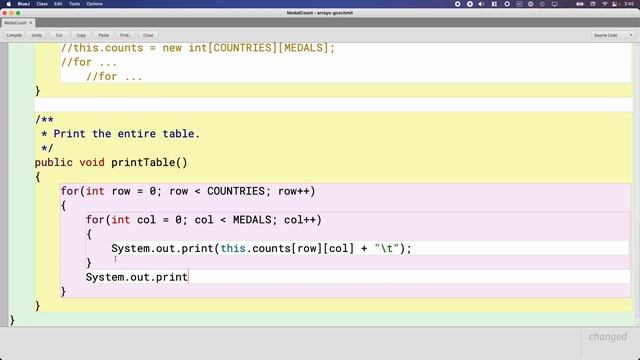Image resolution: width=640 pixels, height=360 pixels.
Task: Place cursor at end of System.out.print line
Action: [x=188, y=277]
